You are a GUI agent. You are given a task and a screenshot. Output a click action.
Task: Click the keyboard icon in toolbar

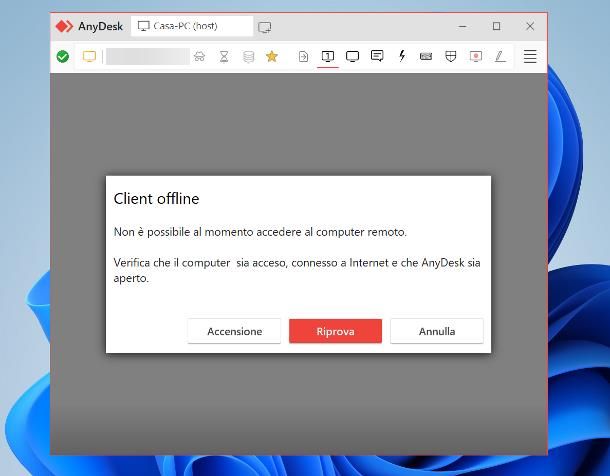click(426, 56)
